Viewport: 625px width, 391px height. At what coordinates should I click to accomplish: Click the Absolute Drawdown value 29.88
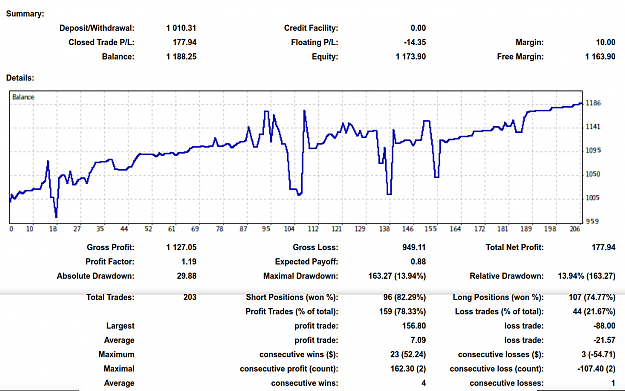(x=187, y=276)
